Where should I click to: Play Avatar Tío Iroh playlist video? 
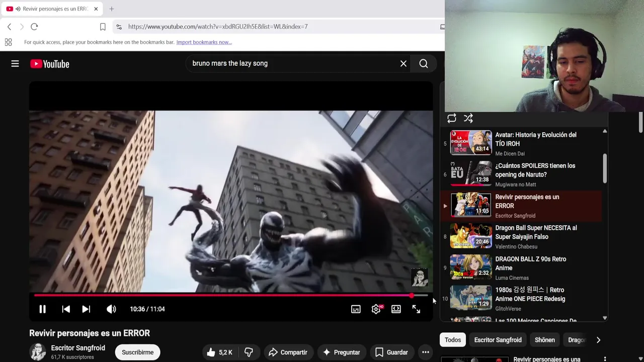coord(521,143)
